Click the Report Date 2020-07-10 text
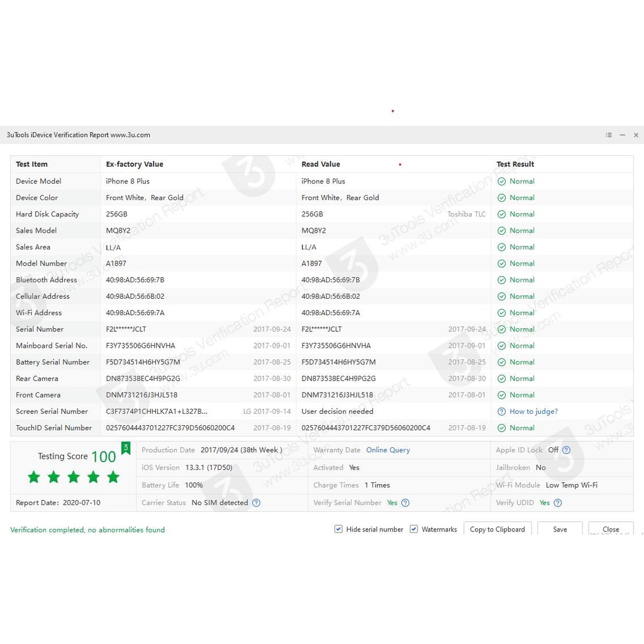This screenshot has width=644, height=644. click(58, 502)
